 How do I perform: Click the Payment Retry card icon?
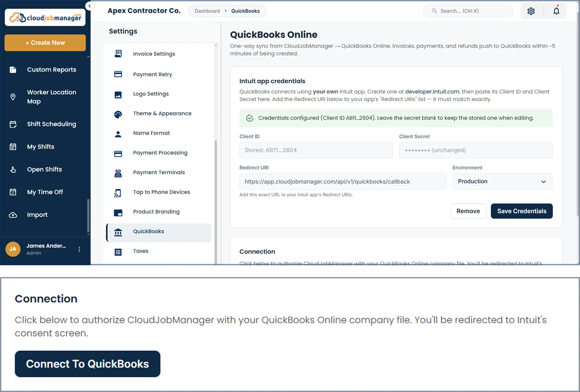tap(118, 74)
